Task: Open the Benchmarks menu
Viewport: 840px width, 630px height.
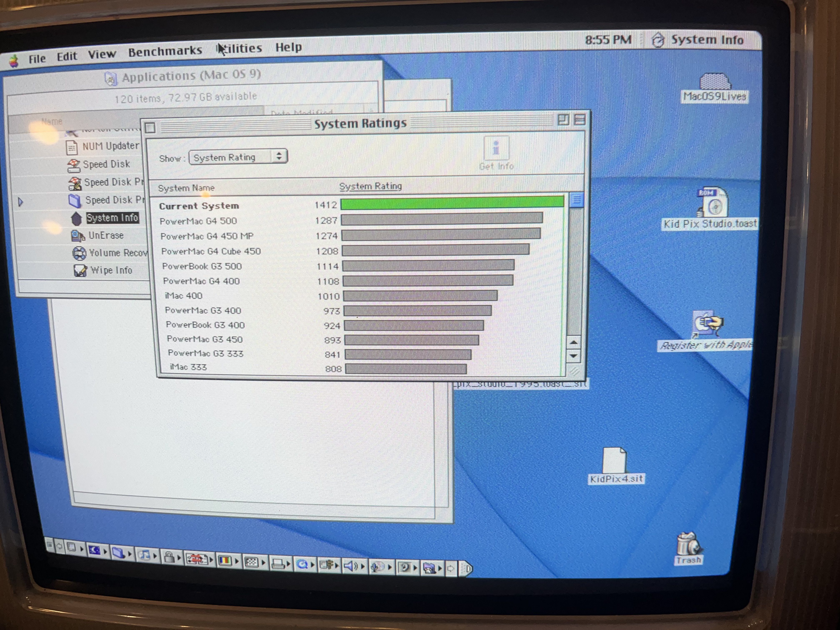Action: pyautogui.click(x=165, y=51)
